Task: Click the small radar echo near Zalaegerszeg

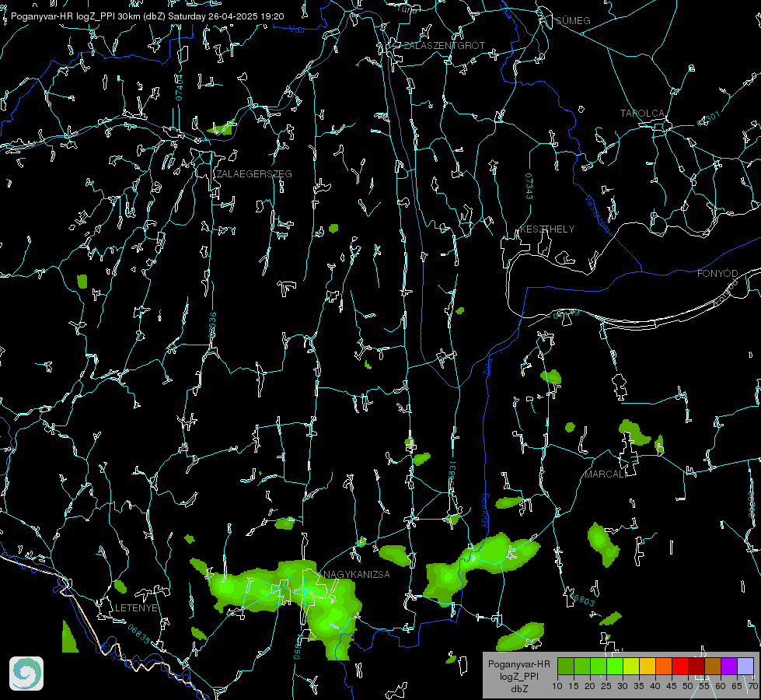Action: (222, 127)
